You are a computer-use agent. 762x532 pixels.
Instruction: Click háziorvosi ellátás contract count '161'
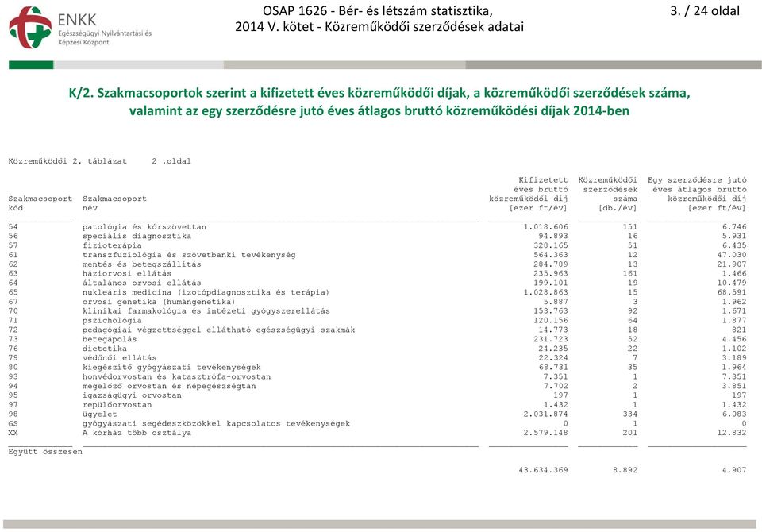tap(629, 274)
